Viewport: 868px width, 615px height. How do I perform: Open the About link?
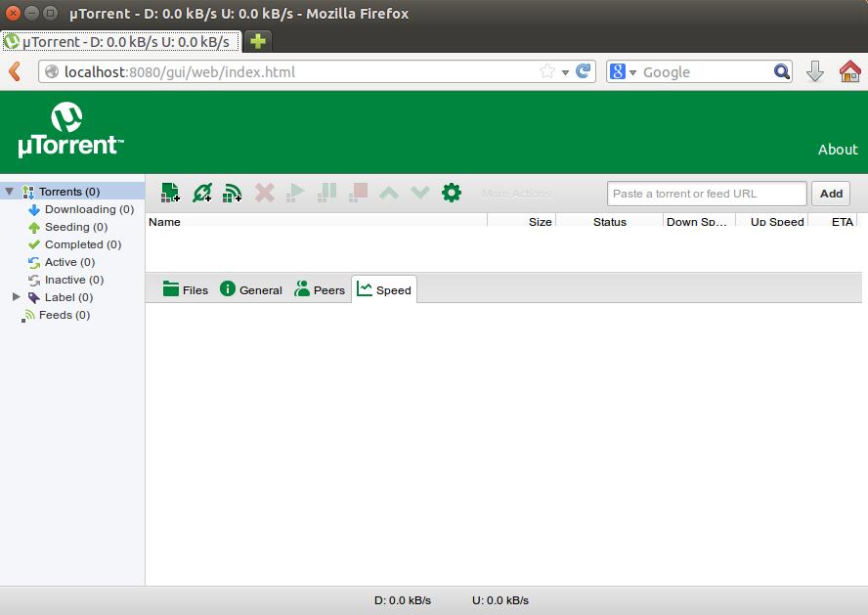pyautogui.click(x=838, y=150)
